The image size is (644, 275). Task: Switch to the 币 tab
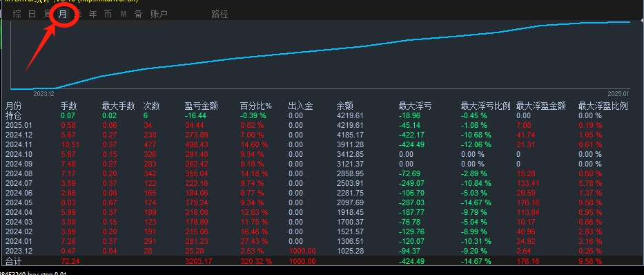108,15
